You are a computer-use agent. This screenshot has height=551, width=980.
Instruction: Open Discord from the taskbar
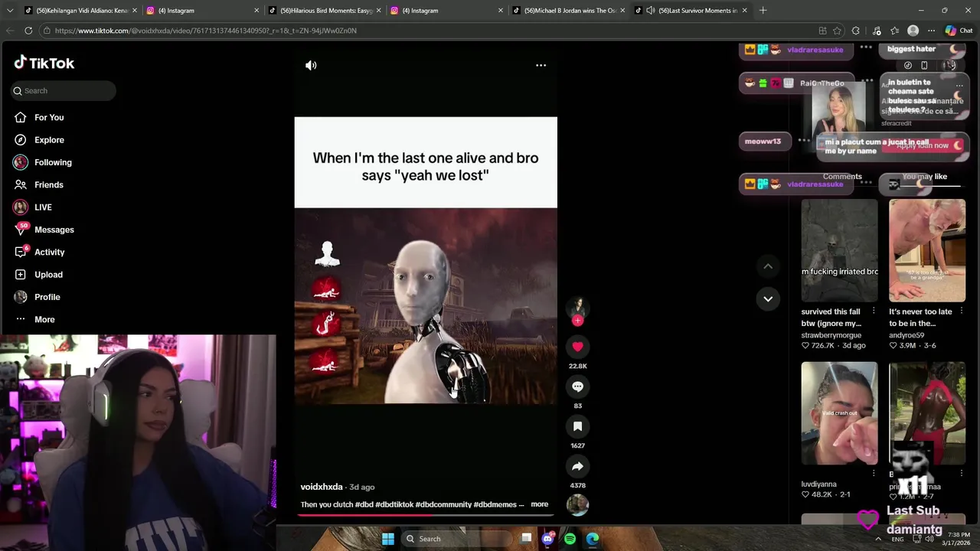click(547, 539)
